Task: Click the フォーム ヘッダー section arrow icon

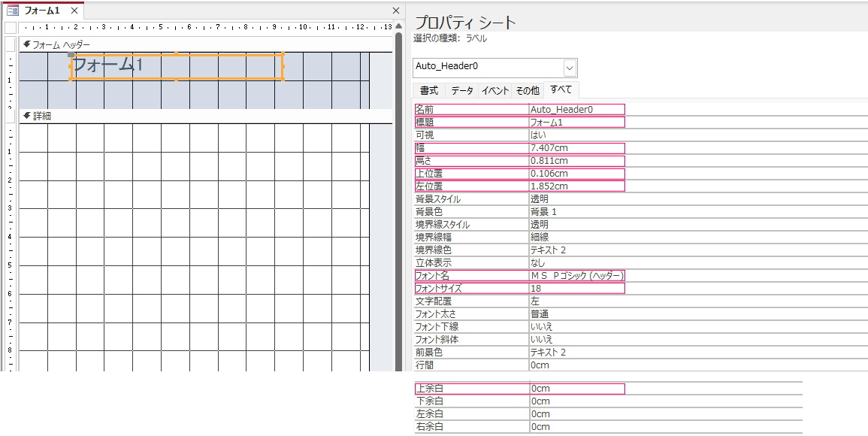Action: point(26,44)
